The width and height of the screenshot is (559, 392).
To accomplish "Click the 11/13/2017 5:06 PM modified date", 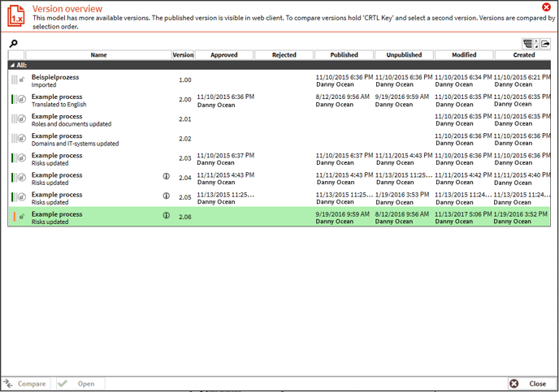I will [463, 214].
